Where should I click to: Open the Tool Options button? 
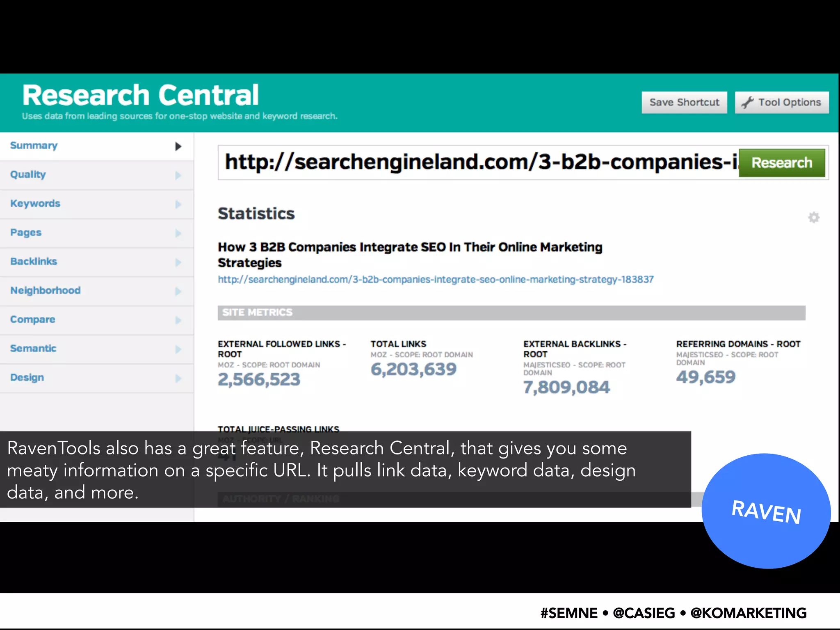(x=782, y=102)
